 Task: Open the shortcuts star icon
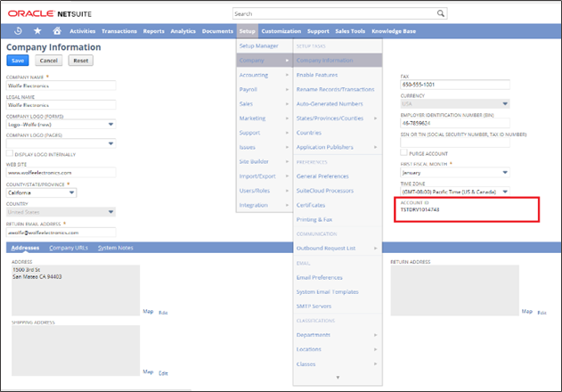click(x=37, y=31)
